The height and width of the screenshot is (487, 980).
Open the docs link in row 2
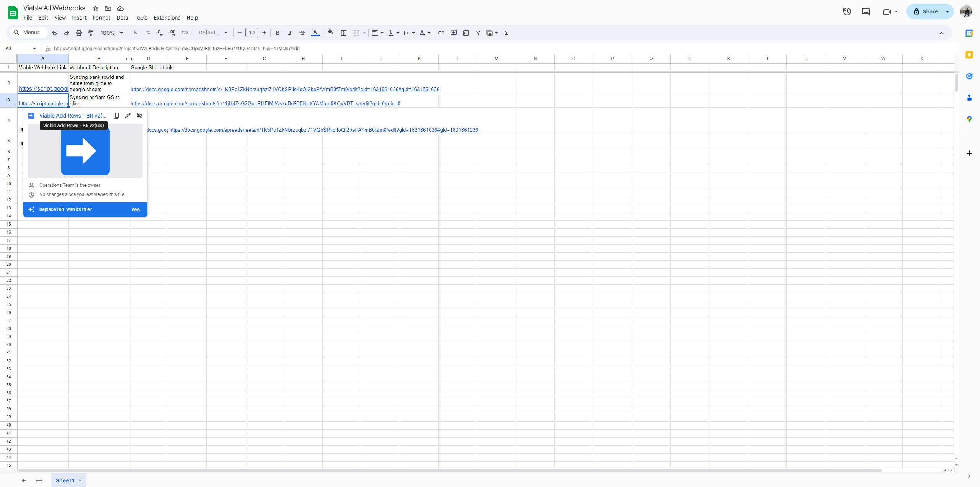pos(285,90)
